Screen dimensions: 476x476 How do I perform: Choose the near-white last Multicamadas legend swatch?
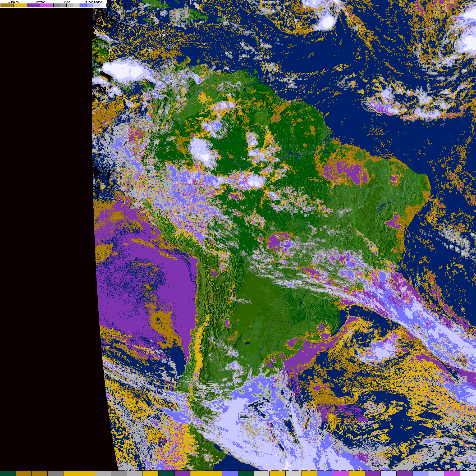coord(103,5)
